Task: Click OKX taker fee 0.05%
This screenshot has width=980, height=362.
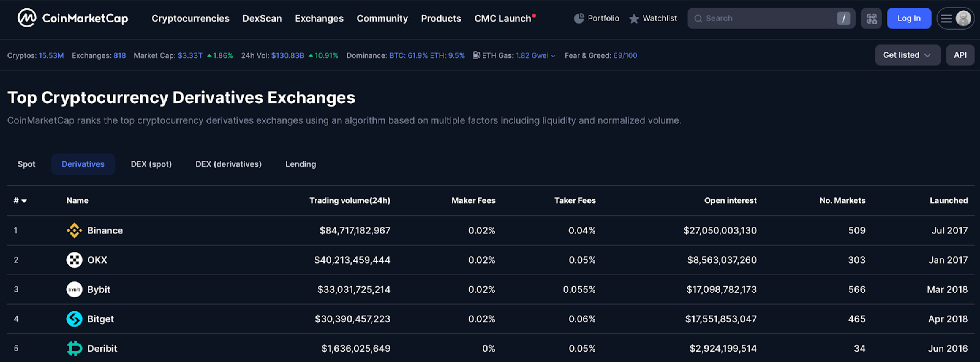Action: 582,260
